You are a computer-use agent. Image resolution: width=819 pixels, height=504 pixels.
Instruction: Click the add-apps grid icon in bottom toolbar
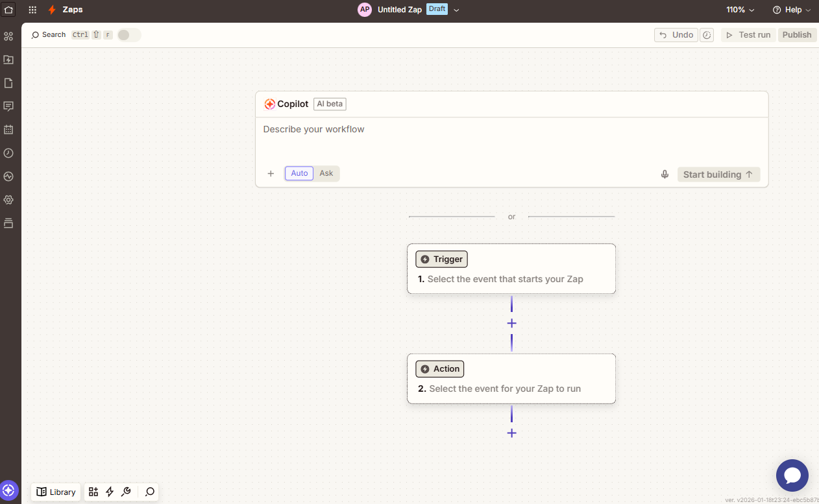click(93, 492)
